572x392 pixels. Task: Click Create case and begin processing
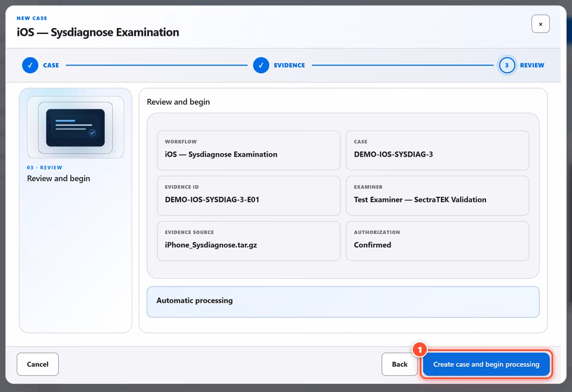click(486, 364)
